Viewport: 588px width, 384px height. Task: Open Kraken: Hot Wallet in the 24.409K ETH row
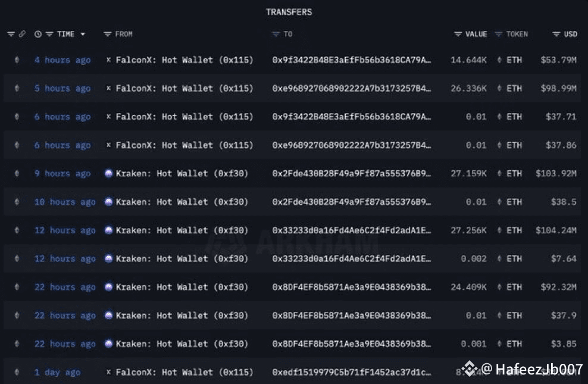(182, 287)
